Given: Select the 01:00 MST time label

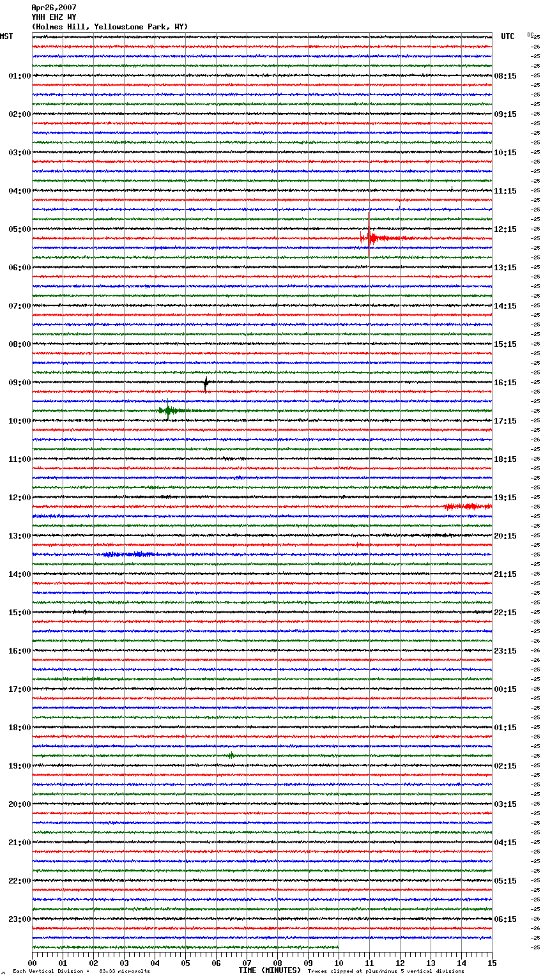Looking at the screenshot, I should coord(19,76).
